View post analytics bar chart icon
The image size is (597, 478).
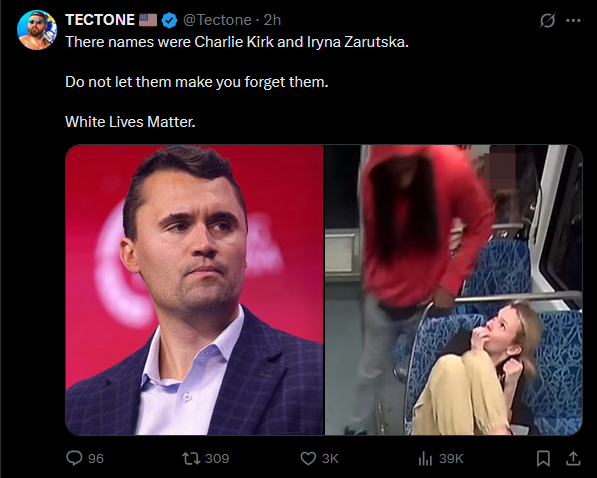[x=425, y=458]
